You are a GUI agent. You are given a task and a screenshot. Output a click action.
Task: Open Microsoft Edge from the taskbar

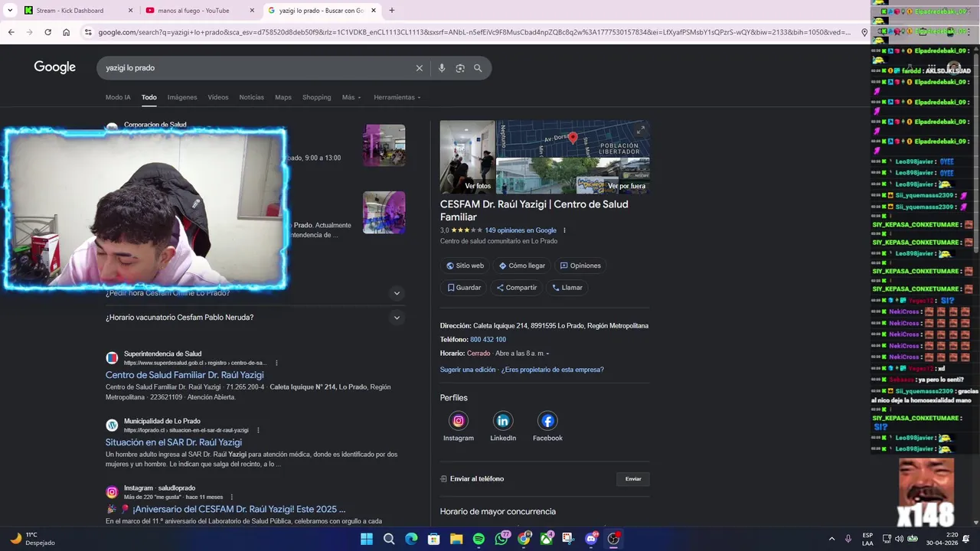coord(411,539)
